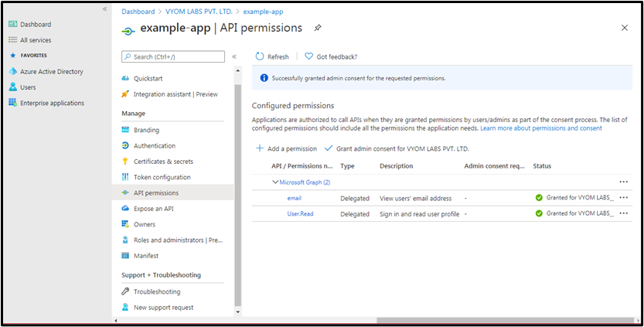
Task: Click the pin icon beside API permissions title
Action: 317,28
